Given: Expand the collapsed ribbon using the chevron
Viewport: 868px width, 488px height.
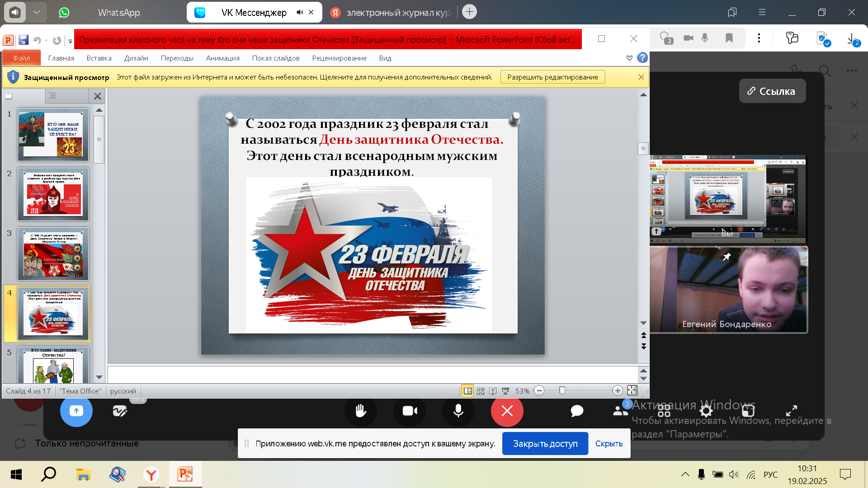Looking at the screenshot, I should 629,58.
